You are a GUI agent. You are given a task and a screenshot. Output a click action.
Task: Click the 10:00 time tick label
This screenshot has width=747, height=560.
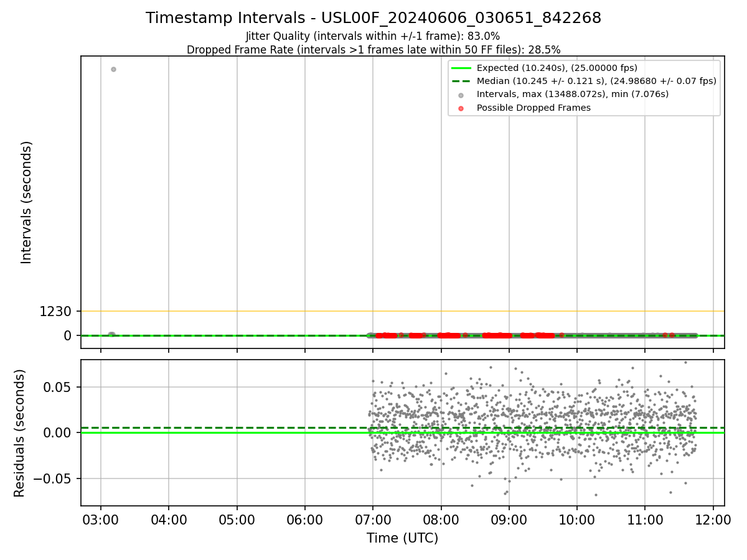coord(577,519)
